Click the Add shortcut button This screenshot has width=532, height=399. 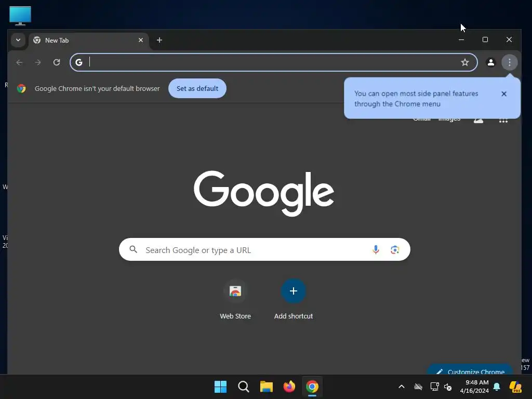(294, 299)
